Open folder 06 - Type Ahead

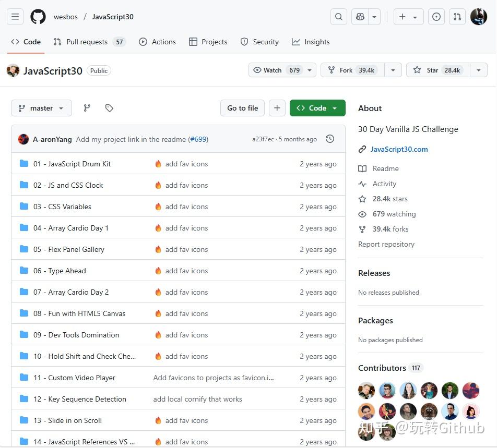[60, 271]
